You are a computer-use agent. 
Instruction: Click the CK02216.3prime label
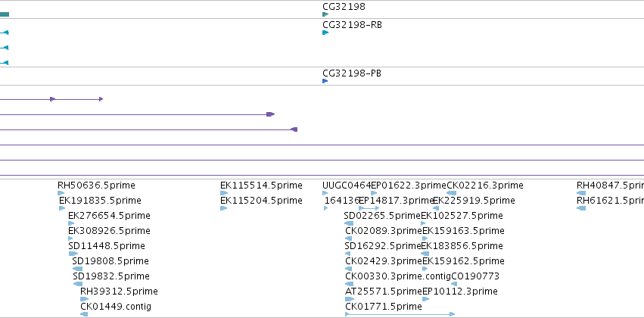485,185
